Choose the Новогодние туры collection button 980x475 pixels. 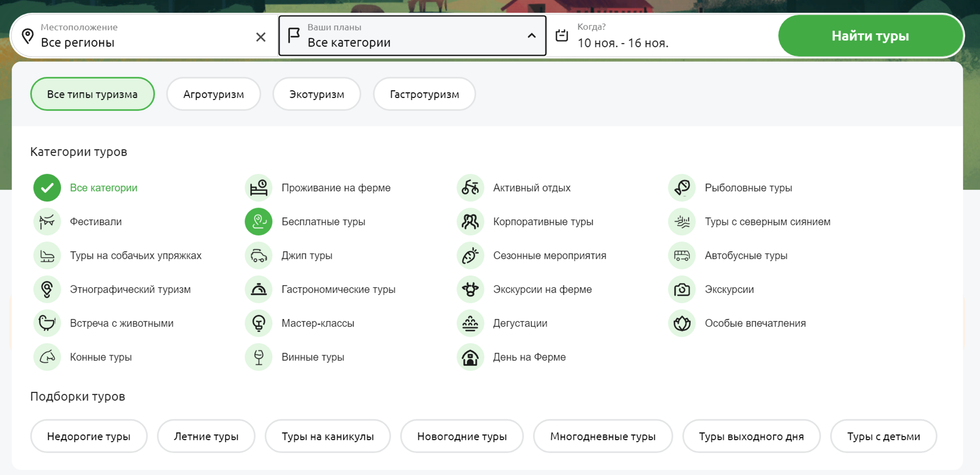point(462,436)
